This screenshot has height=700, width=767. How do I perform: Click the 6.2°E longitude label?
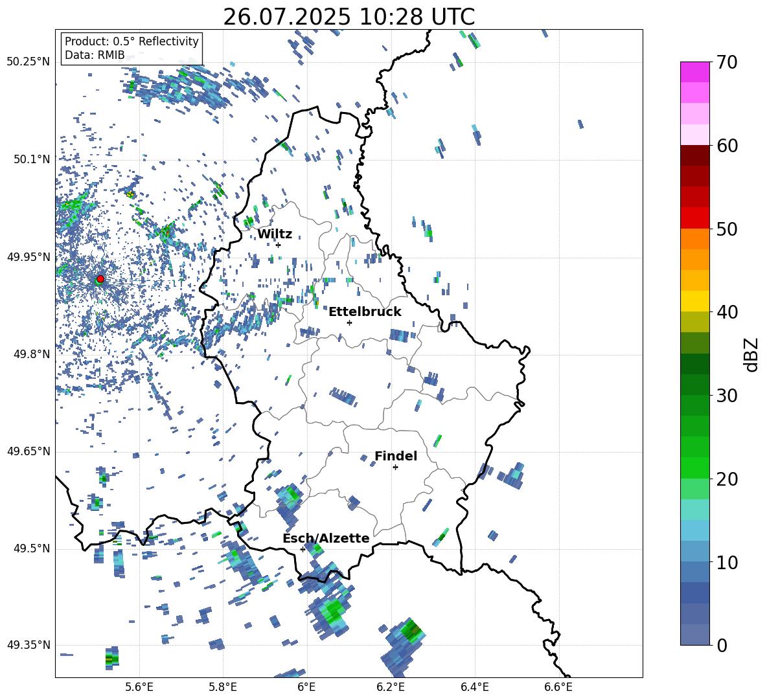coord(391,687)
